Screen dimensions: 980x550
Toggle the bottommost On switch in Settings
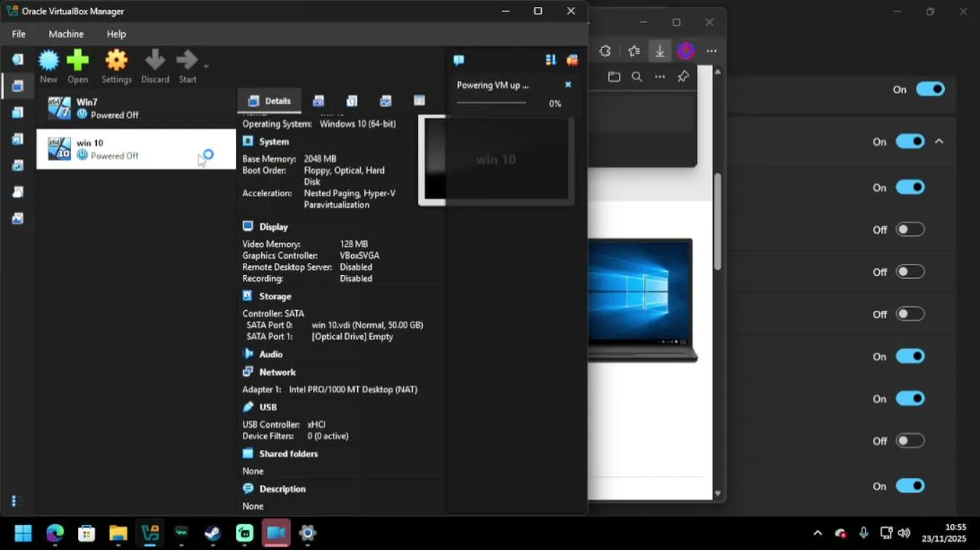[x=910, y=486]
